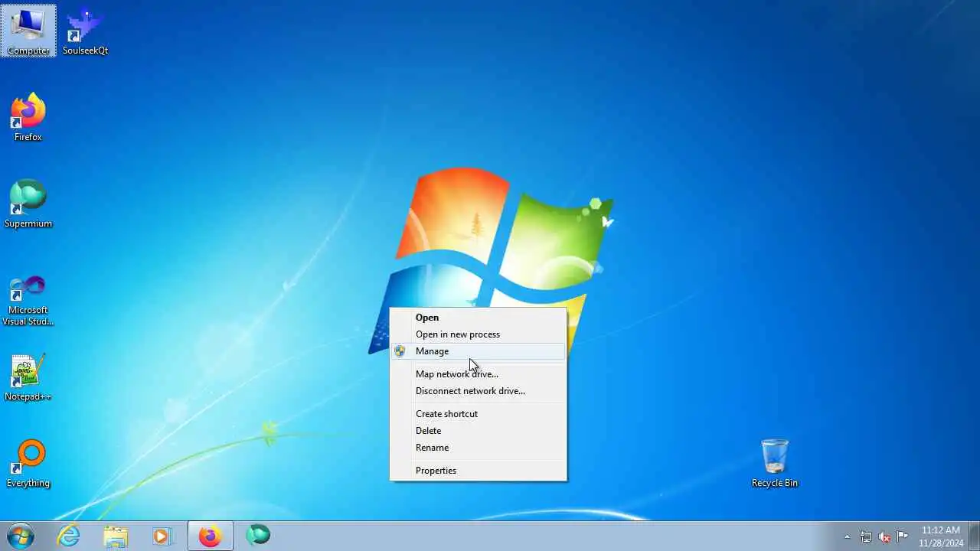Choose Open from the context menu
Screen dimensions: 980x551
pyautogui.click(x=479, y=318)
